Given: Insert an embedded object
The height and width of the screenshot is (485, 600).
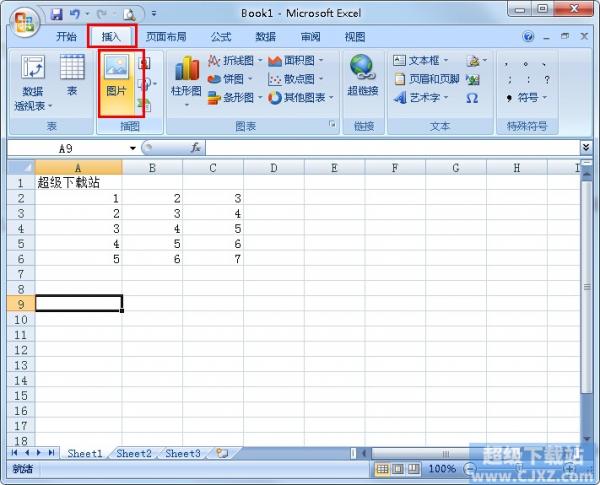Looking at the screenshot, I should [x=473, y=79].
